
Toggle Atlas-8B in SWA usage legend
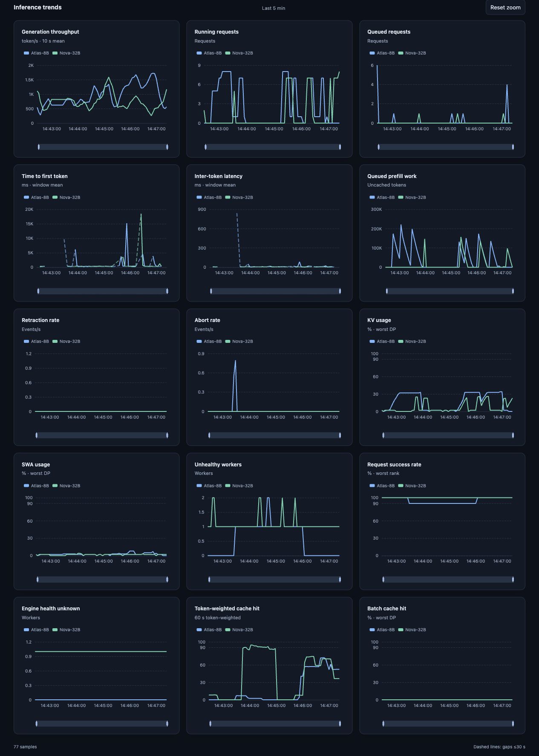(x=36, y=486)
